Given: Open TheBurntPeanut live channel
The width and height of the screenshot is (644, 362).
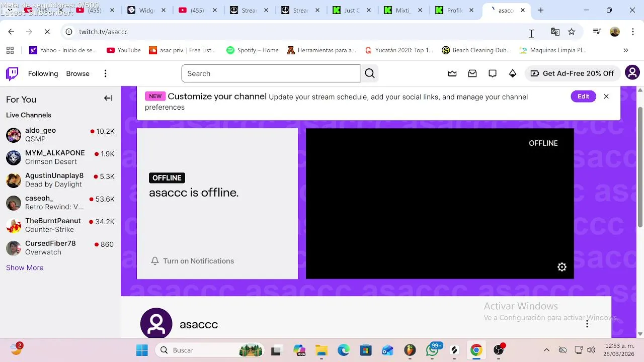Looking at the screenshot, I should pos(60,225).
